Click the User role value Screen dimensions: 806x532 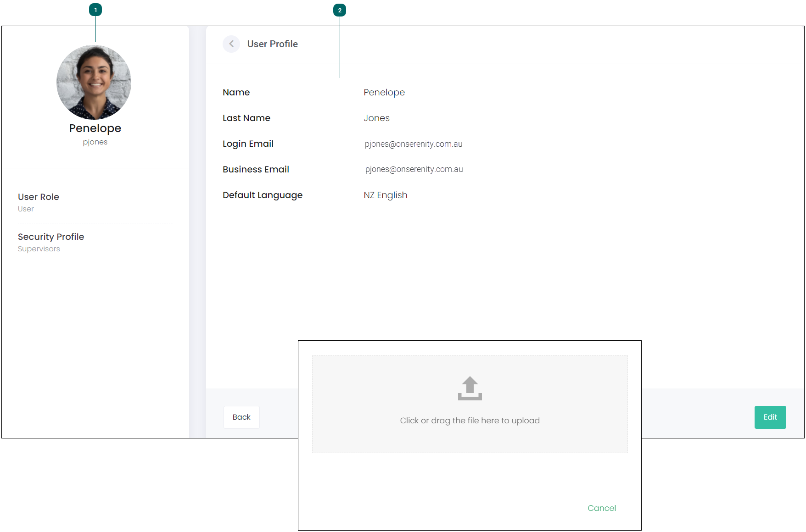26,209
